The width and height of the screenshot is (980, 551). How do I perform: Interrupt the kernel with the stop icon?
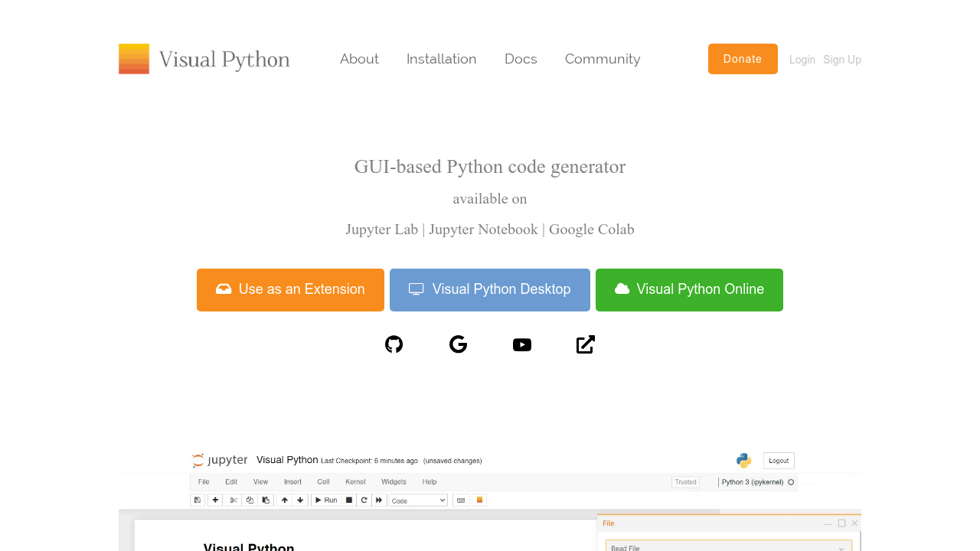click(349, 500)
